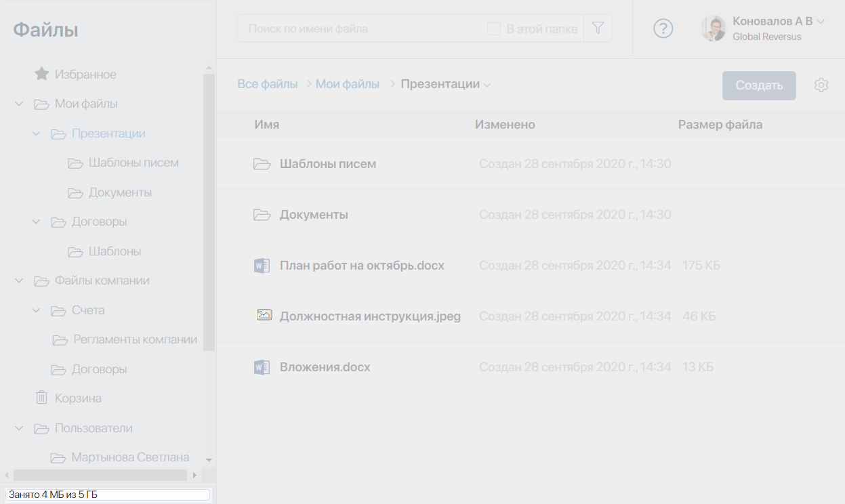This screenshot has width=845, height=504.
Task: Click the folder icon beside Шаблоны in sidebar
Action: click(75, 252)
